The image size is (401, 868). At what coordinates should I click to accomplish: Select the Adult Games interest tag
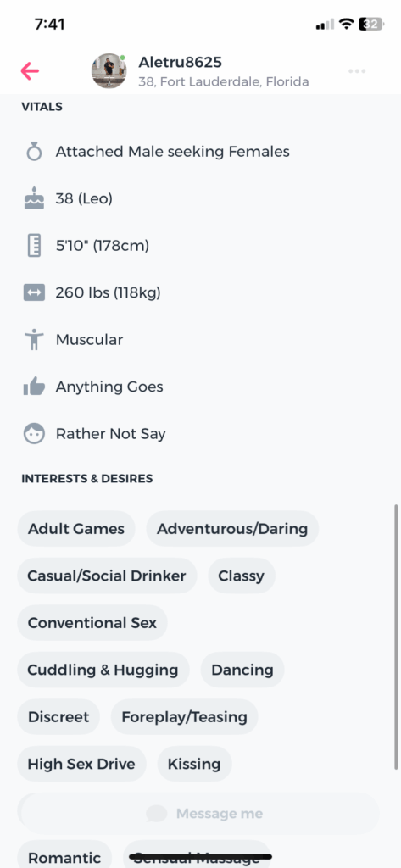pyautogui.click(x=76, y=529)
